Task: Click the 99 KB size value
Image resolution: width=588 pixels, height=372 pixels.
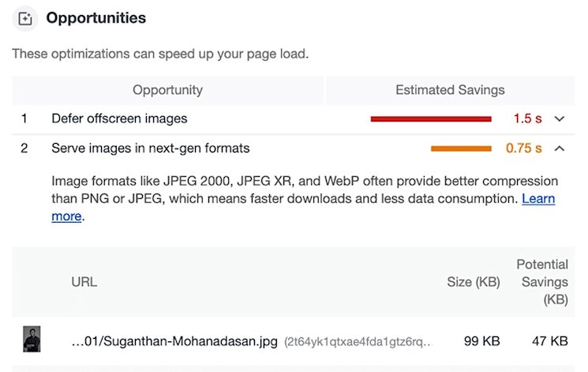Action: pos(482,342)
